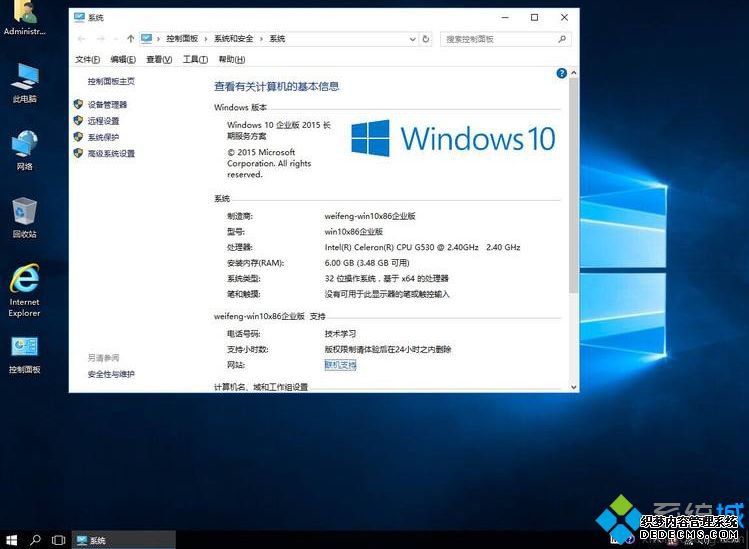The image size is (749, 549).
Task: Click the search magnifier in the search box
Action: click(x=562, y=39)
